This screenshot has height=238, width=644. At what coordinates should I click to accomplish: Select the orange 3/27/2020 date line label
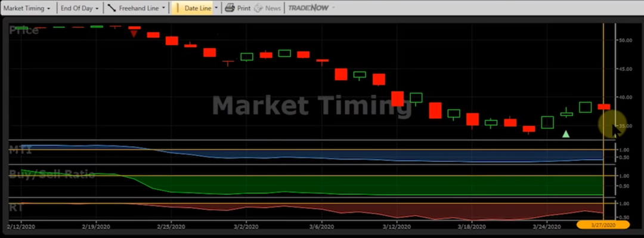tap(603, 224)
